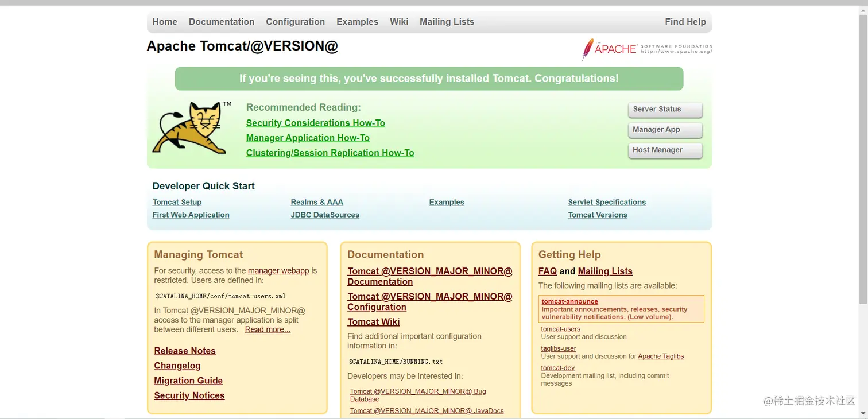Click the Read more... link
The width and height of the screenshot is (868, 419).
[268, 329]
